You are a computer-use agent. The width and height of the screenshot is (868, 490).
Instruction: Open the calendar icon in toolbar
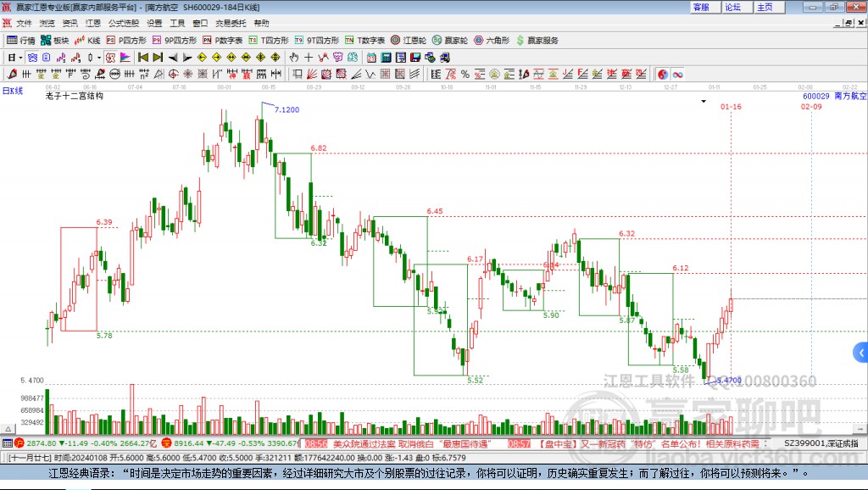coord(371,58)
